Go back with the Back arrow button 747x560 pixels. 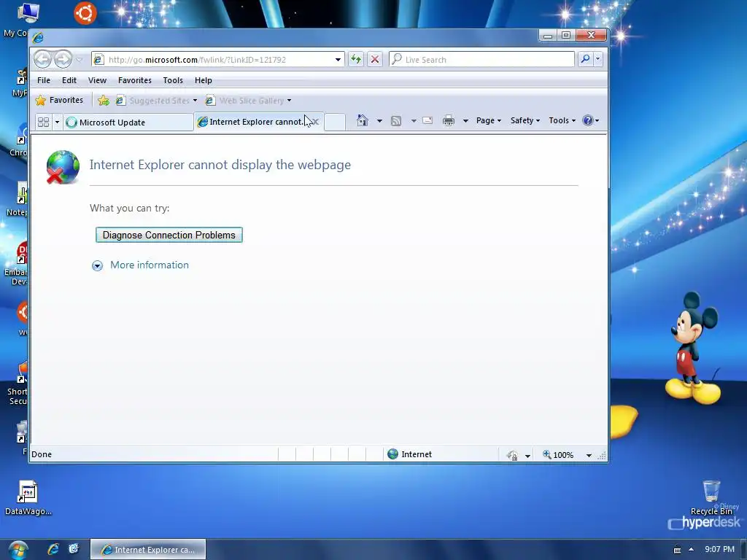(42, 60)
